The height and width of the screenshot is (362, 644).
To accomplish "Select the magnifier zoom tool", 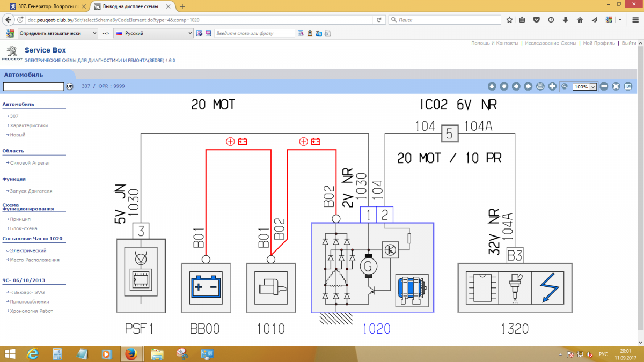I will point(565,86).
